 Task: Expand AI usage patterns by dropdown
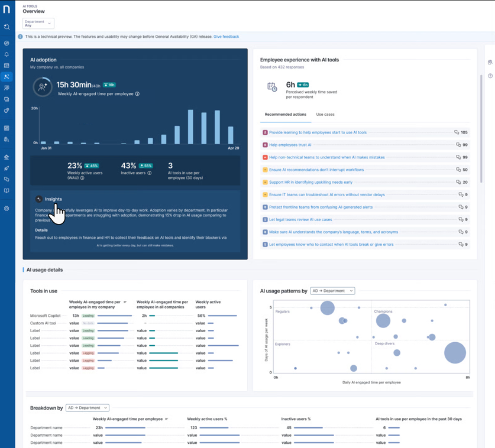[332, 291]
